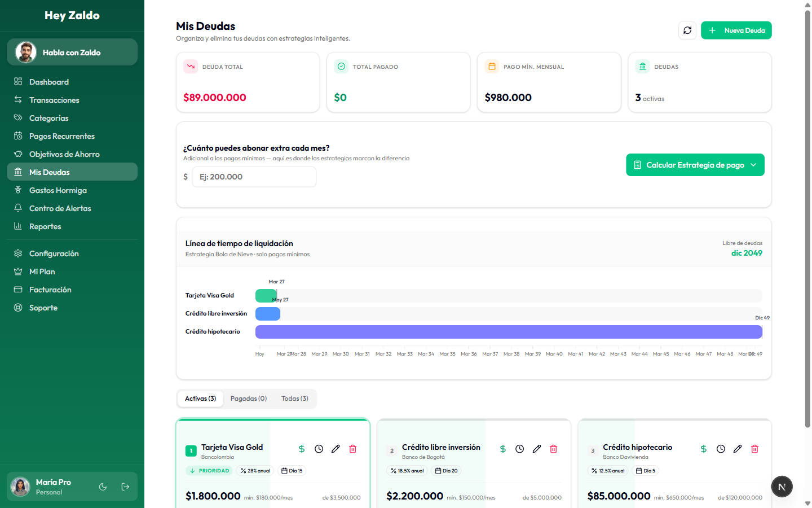The image size is (812, 508).
Task: Select the Todas (3) tab
Action: pos(295,398)
